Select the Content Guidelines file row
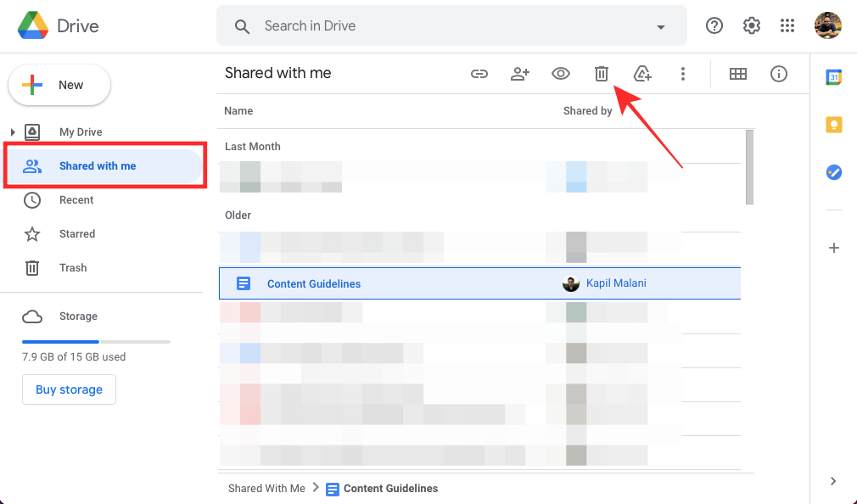The width and height of the screenshot is (857, 504). point(479,283)
